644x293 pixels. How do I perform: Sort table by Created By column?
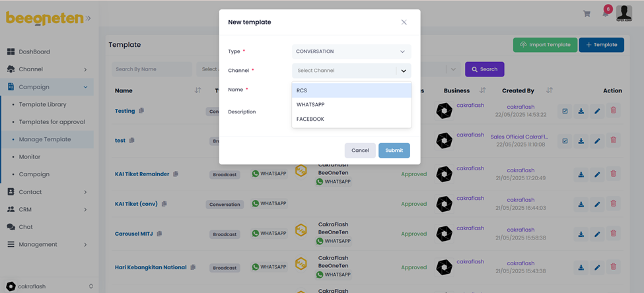coord(550,90)
